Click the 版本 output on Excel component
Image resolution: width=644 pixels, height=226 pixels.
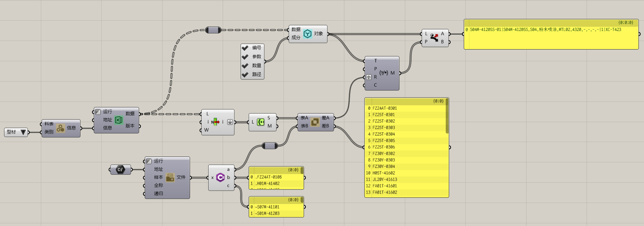[130, 126]
